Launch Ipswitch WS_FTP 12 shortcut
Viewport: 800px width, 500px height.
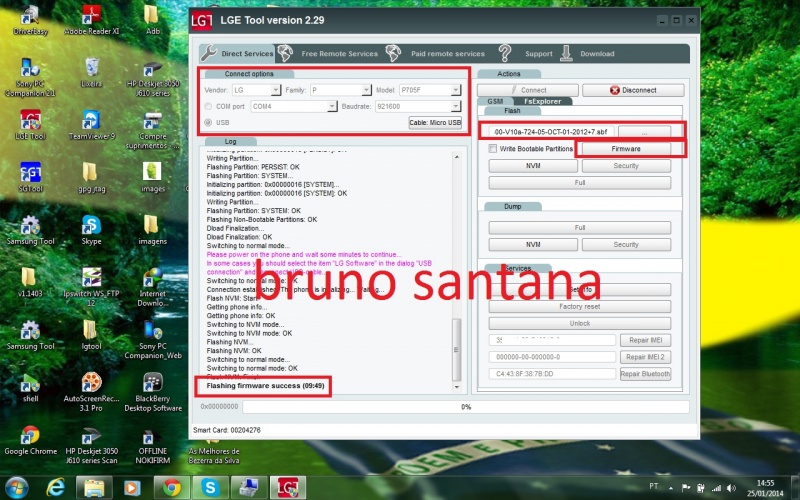point(91,287)
